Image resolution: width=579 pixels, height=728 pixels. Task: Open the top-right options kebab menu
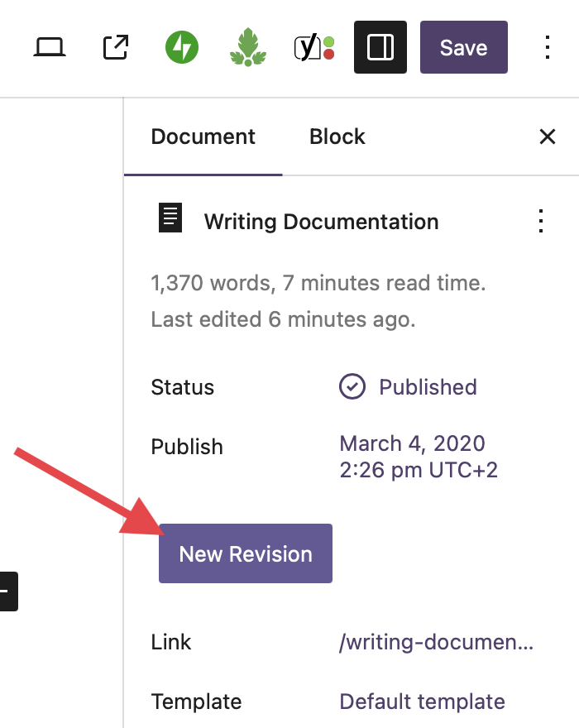click(x=547, y=48)
